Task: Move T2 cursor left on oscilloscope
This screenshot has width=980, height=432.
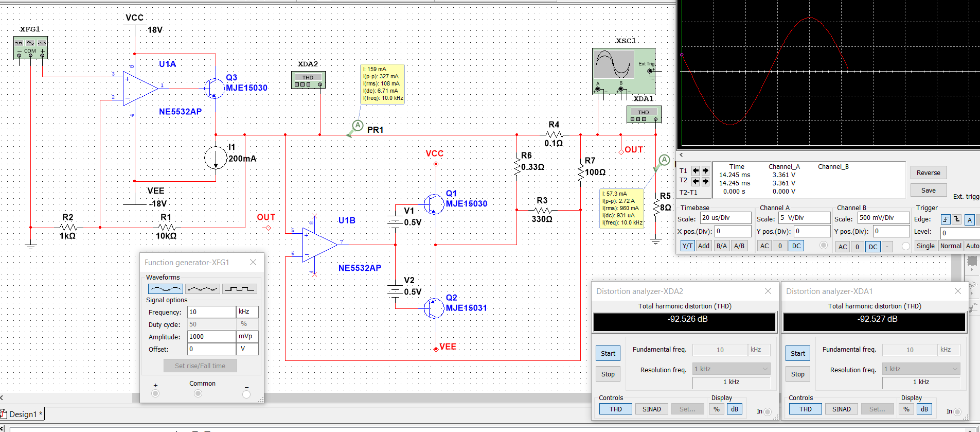Action: click(696, 181)
